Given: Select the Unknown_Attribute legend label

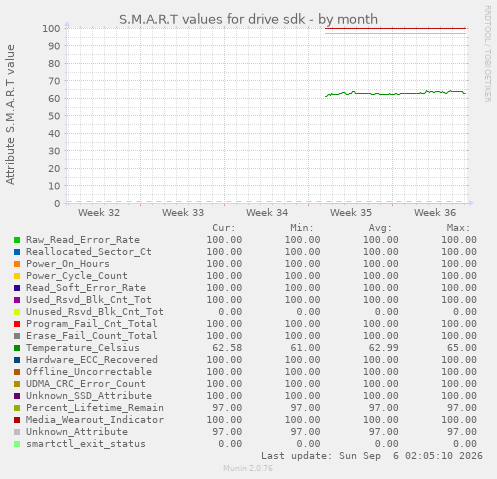Looking at the screenshot, I should pos(77,432).
